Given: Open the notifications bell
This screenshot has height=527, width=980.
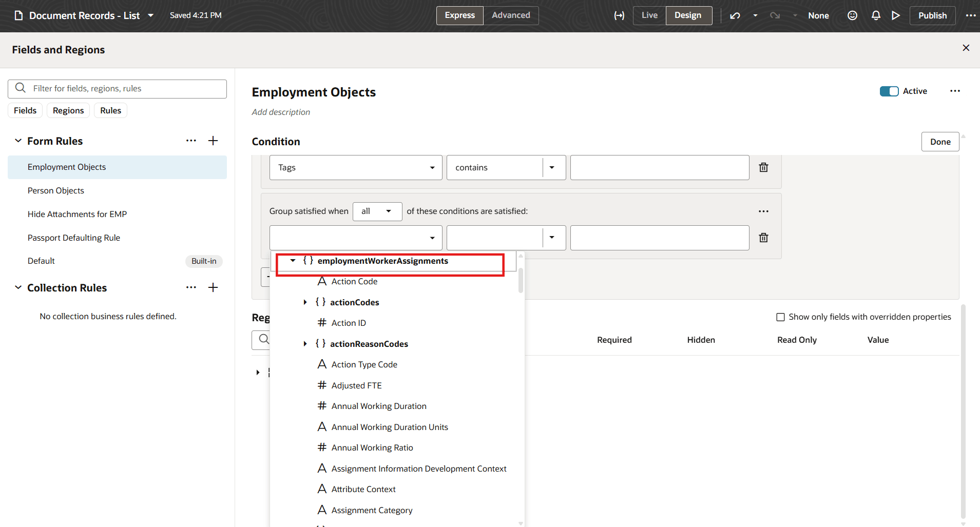Looking at the screenshot, I should (876, 15).
